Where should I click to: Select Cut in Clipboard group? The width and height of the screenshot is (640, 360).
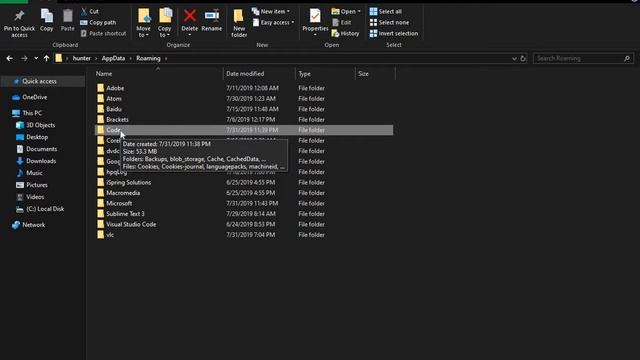click(90, 11)
